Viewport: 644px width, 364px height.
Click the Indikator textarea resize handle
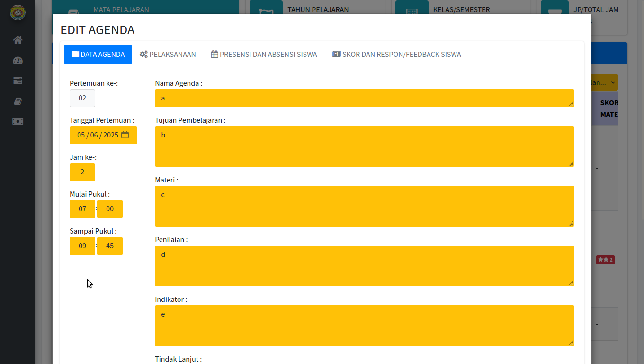coord(571,343)
